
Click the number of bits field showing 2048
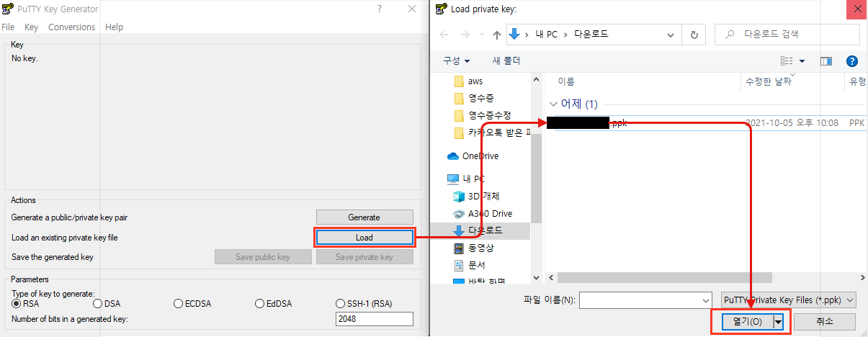(375, 319)
